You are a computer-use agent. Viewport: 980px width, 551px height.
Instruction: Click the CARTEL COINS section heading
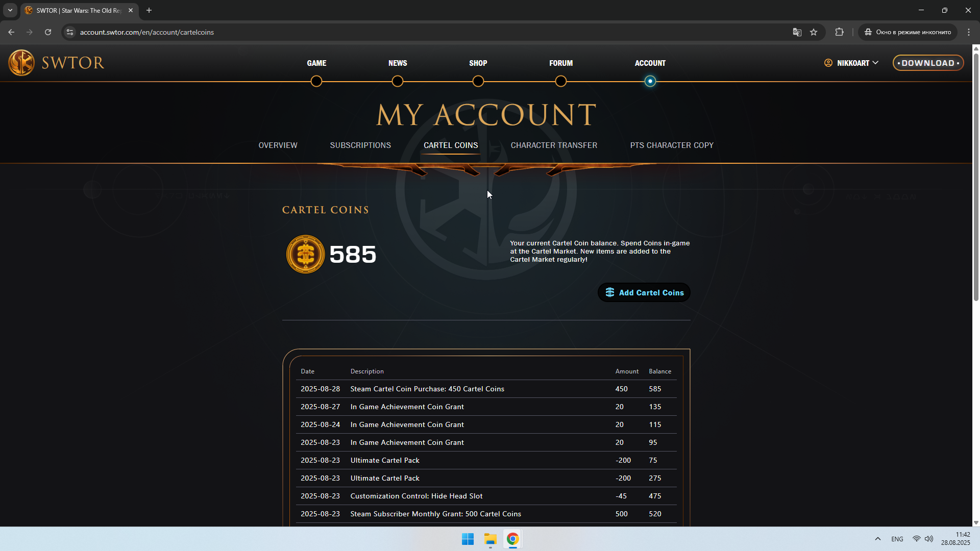[326, 210]
